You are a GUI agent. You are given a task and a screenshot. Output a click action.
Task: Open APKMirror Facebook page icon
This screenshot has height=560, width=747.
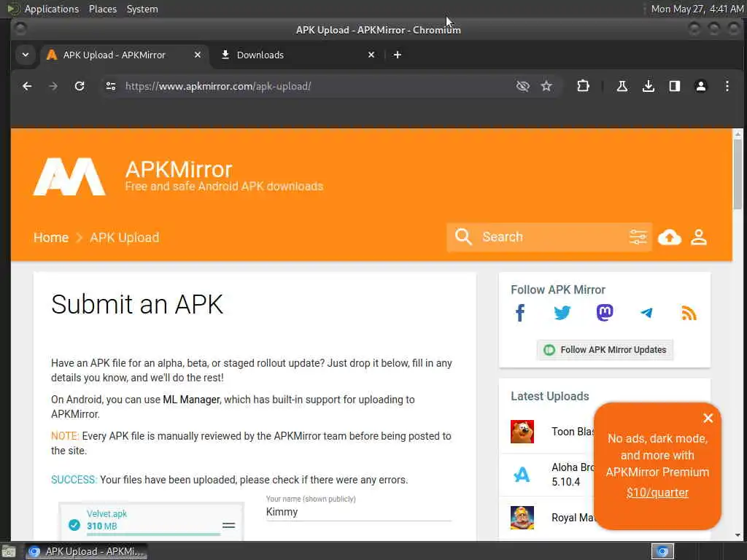click(x=519, y=313)
